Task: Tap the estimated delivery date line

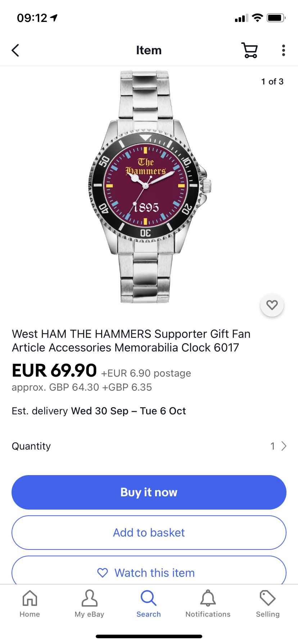Action: pyautogui.click(x=99, y=411)
